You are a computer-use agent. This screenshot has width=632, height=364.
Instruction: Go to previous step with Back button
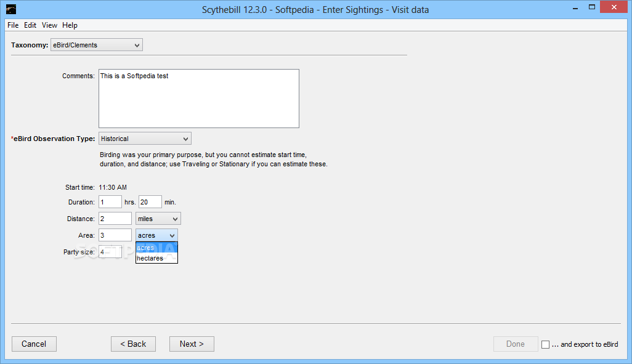133,344
